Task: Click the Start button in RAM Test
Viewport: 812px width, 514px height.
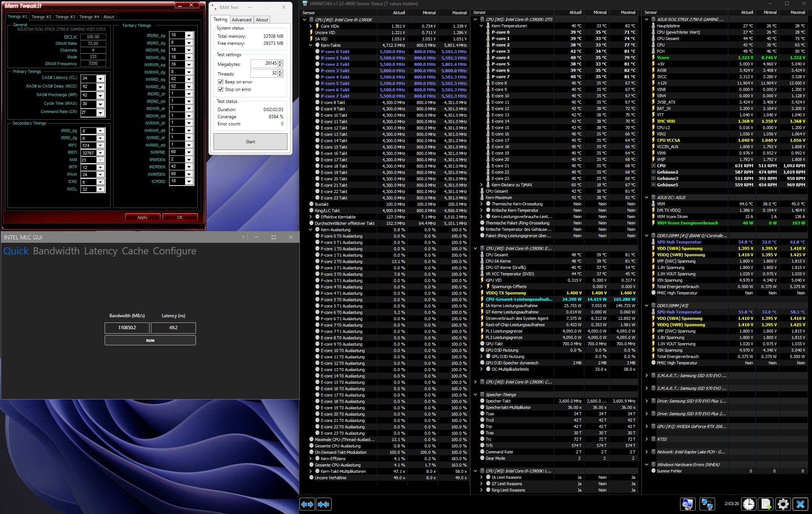Action: tap(250, 142)
